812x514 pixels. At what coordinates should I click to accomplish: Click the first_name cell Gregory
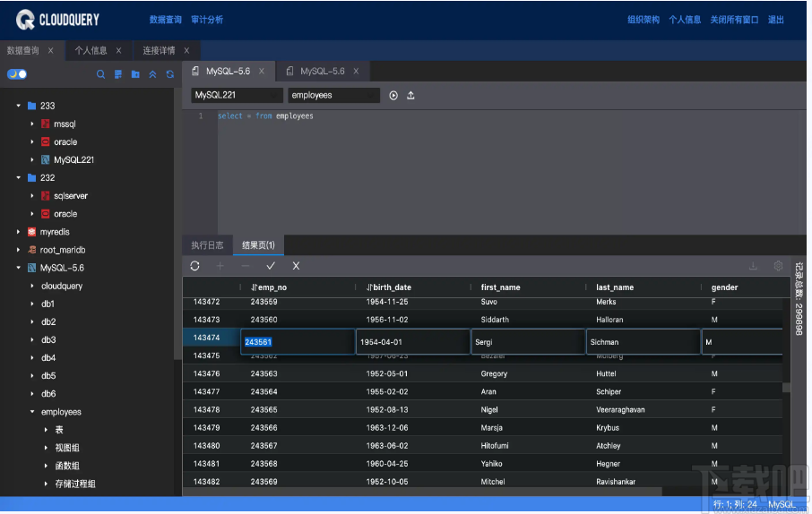[x=494, y=373]
